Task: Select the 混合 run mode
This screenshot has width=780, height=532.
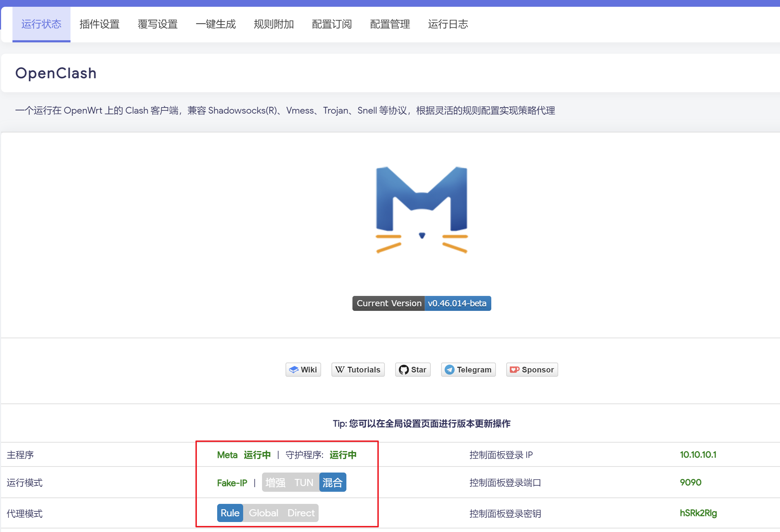Action: tap(333, 483)
